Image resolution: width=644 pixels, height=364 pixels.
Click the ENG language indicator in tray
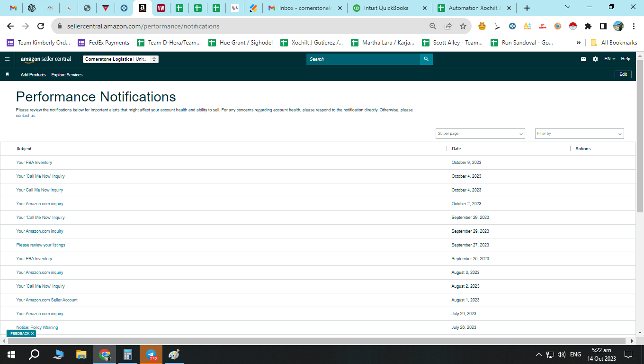[x=575, y=355]
